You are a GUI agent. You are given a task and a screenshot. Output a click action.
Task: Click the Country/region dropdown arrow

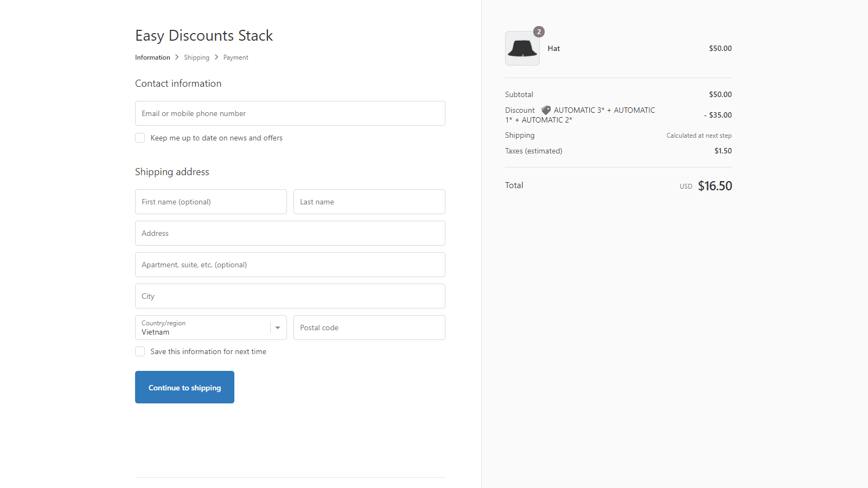pos(278,328)
